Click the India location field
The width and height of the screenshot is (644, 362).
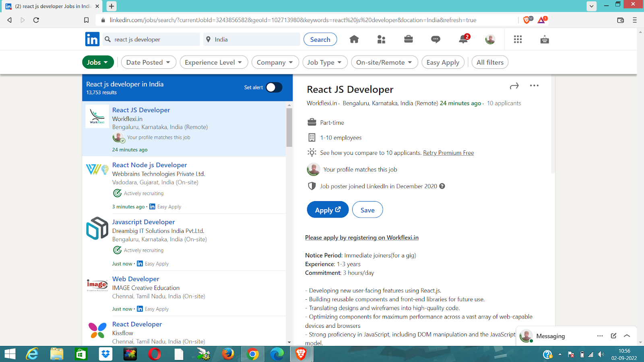click(252, 39)
